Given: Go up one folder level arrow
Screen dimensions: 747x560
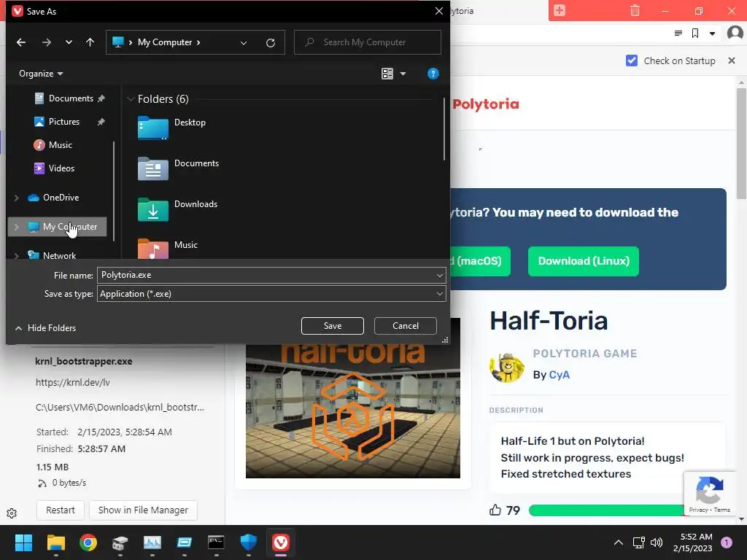Looking at the screenshot, I should pyautogui.click(x=90, y=42).
